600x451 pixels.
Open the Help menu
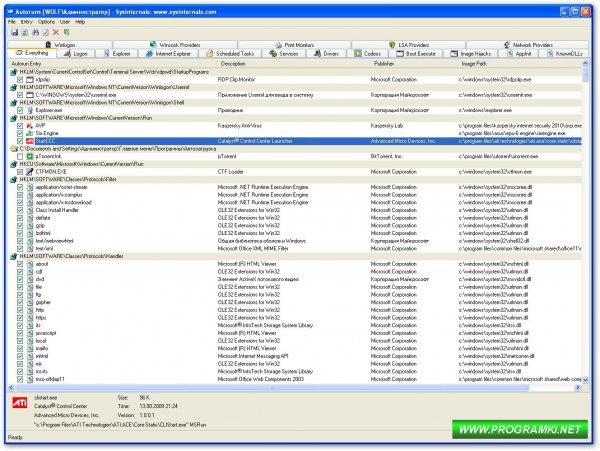(80, 22)
